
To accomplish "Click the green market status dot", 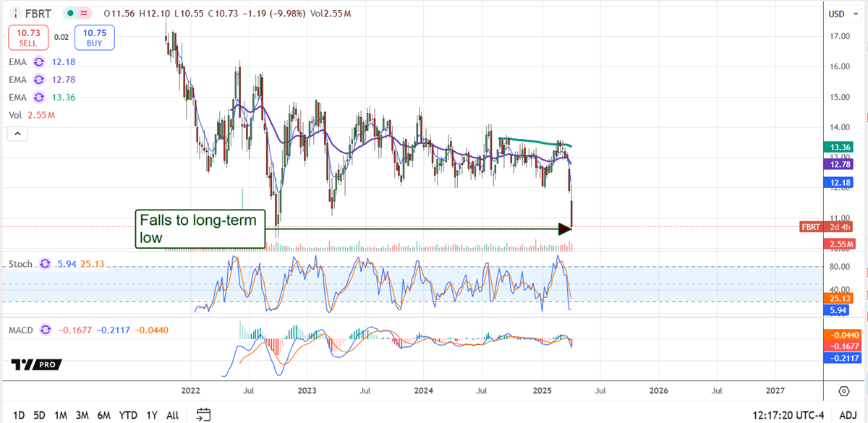I will (69, 13).
